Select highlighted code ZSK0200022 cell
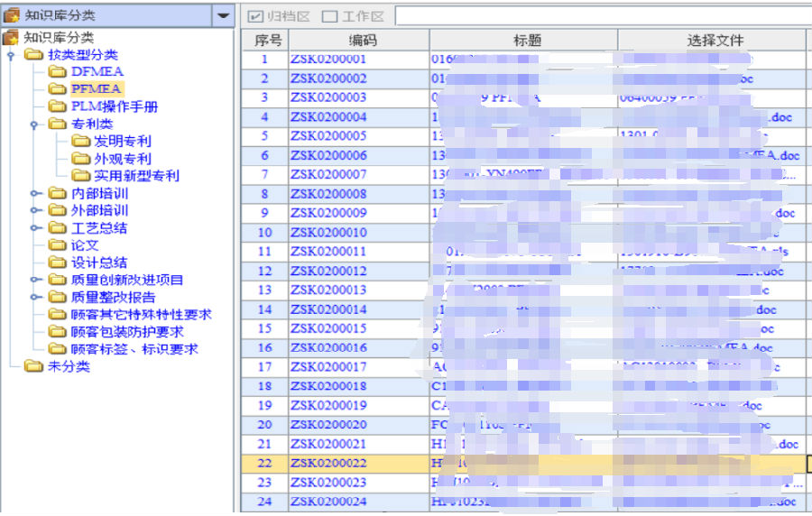The width and height of the screenshot is (812, 516). 358,463
